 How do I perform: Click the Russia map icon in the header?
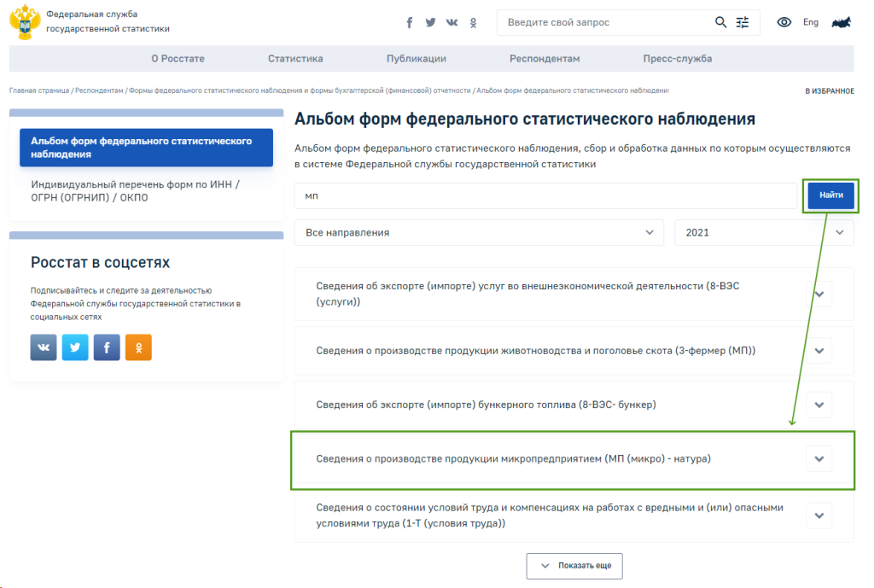click(842, 23)
